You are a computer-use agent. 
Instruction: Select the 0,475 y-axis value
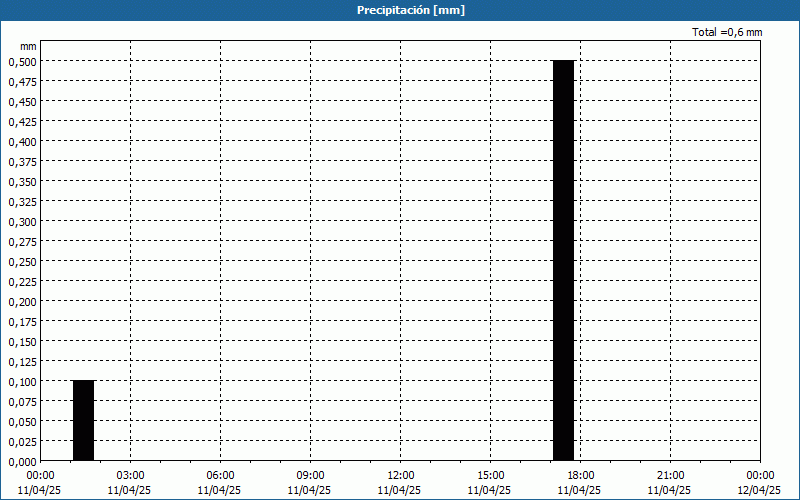(x=22, y=82)
